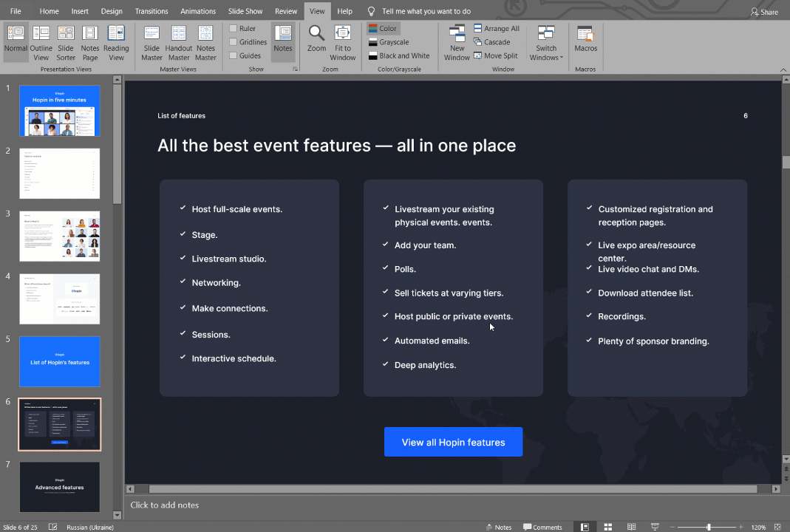Click the slide thumbnail pane scrollbar
The width and height of the screenshot is (790, 532).
pos(117,143)
